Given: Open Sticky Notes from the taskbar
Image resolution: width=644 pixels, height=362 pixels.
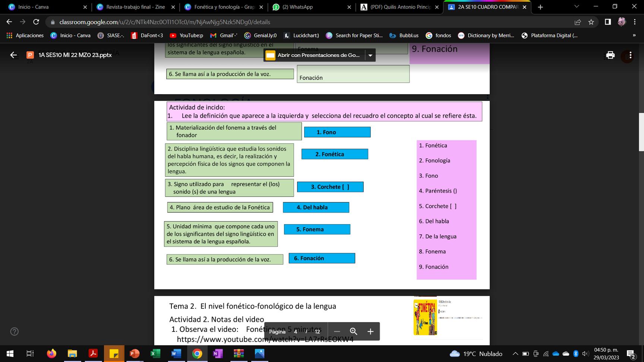Looking at the screenshot, I should 114,353.
